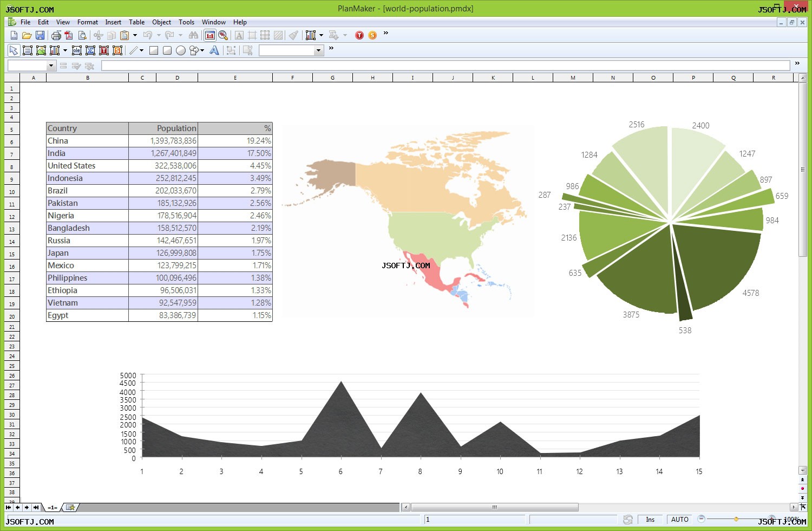This screenshot has width=812, height=531.
Task: Open the object name combo box
Action: tap(291, 50)
